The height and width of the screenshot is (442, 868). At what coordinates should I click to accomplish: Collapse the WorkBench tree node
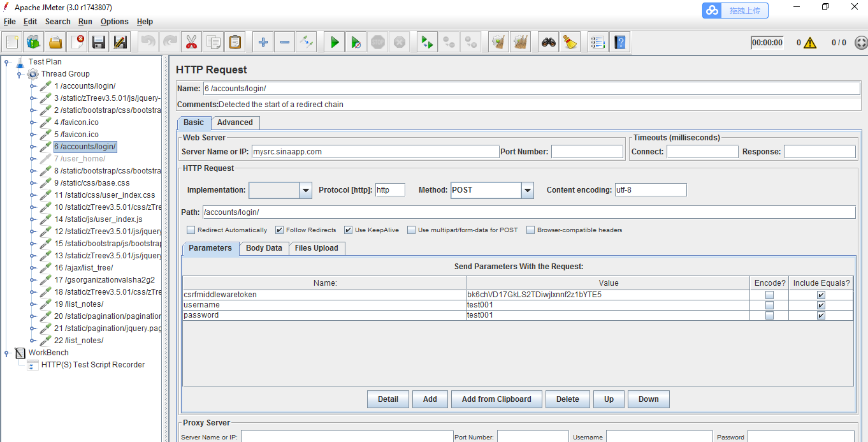pos(6,353)
